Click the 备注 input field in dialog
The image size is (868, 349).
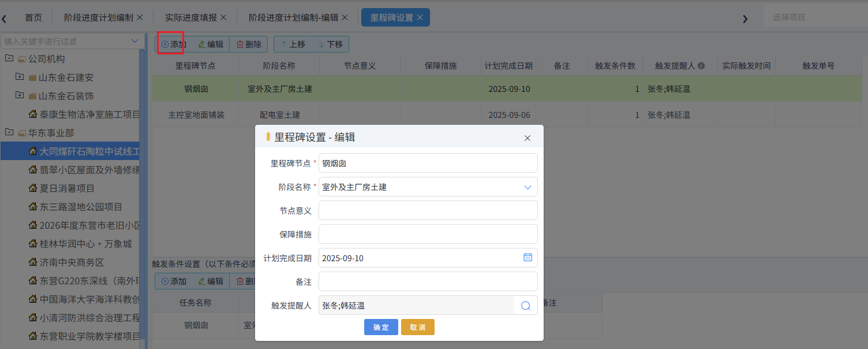pos(428,281)
